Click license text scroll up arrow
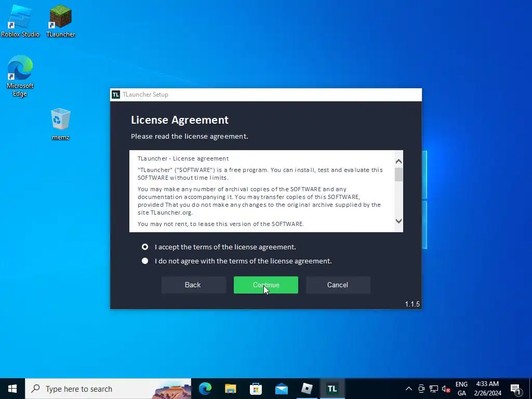This screenshot has width=532, height=399. coord(398,162)
